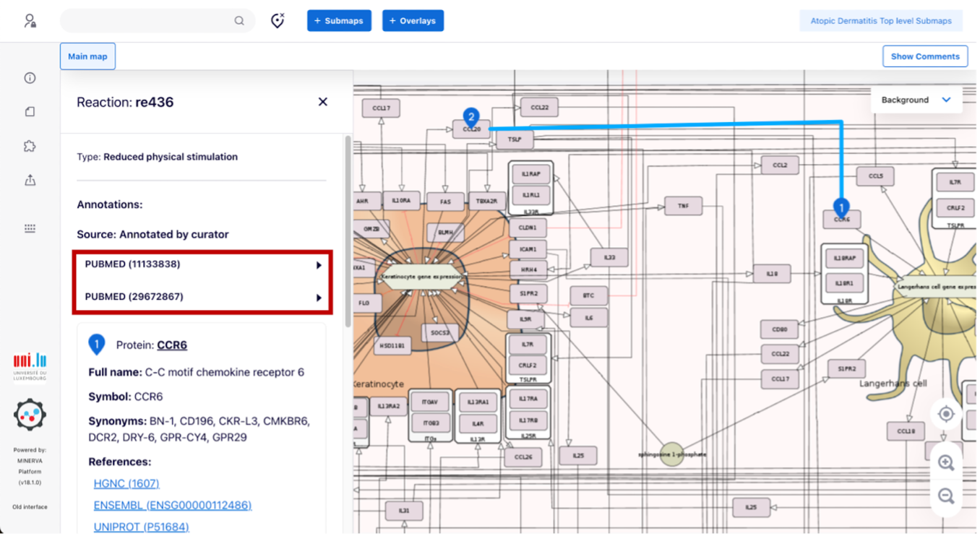
Task: Open the HGNC (1607) reference link
Action: 126,483
